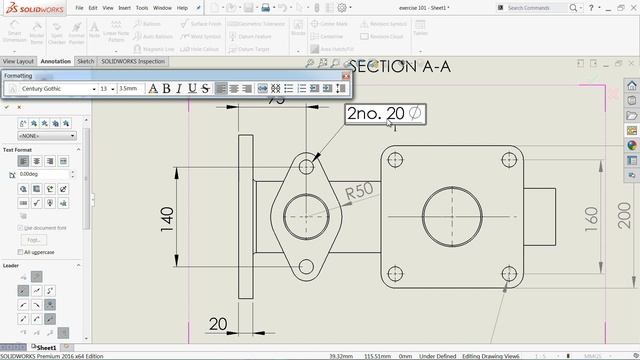The height and width of the screenshot is (360, 640).
Task: Click the Fit Text icon in Formatting toolbar
Action: (262, 89)
